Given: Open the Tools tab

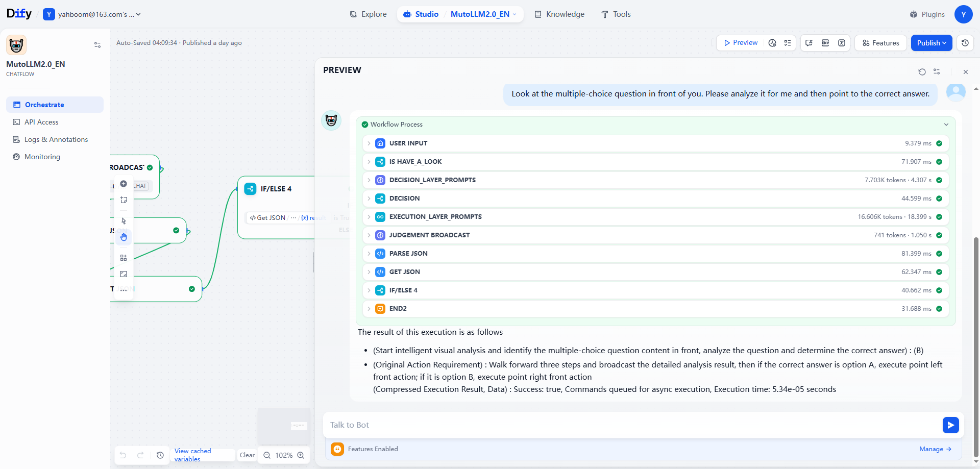Looking at the screenshot, I should pos(616,14).
